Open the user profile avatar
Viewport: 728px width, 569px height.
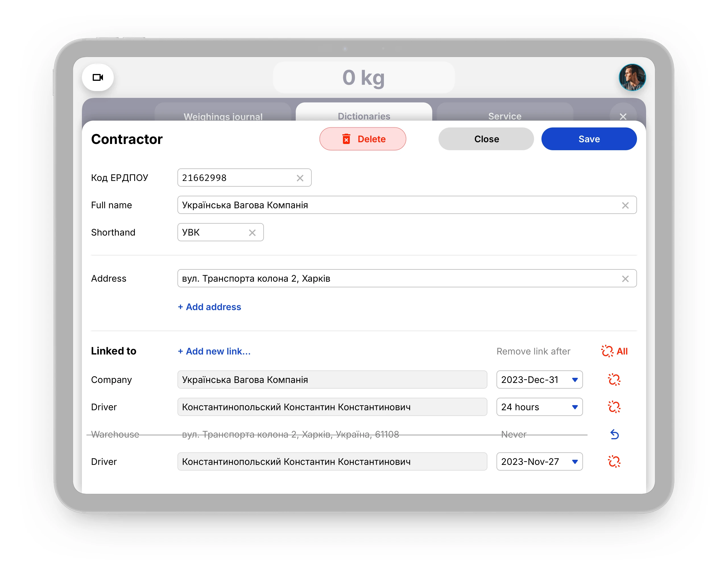(x=632, y=77)
